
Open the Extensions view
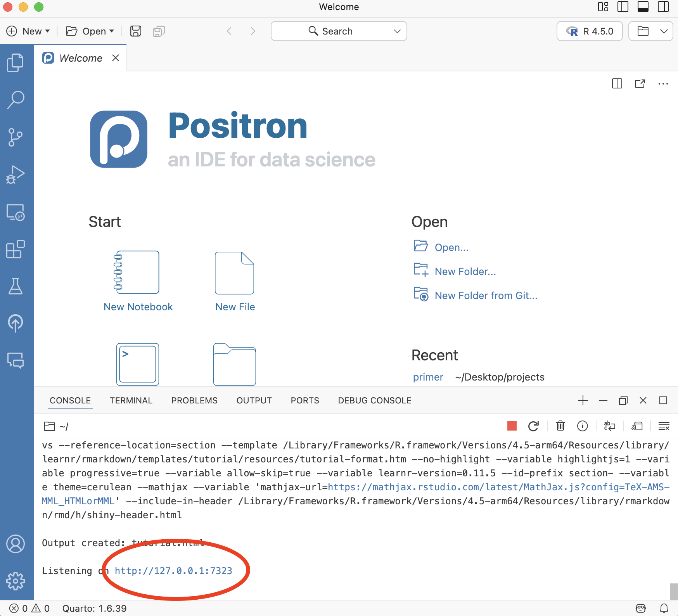click(x=16, y=249)
